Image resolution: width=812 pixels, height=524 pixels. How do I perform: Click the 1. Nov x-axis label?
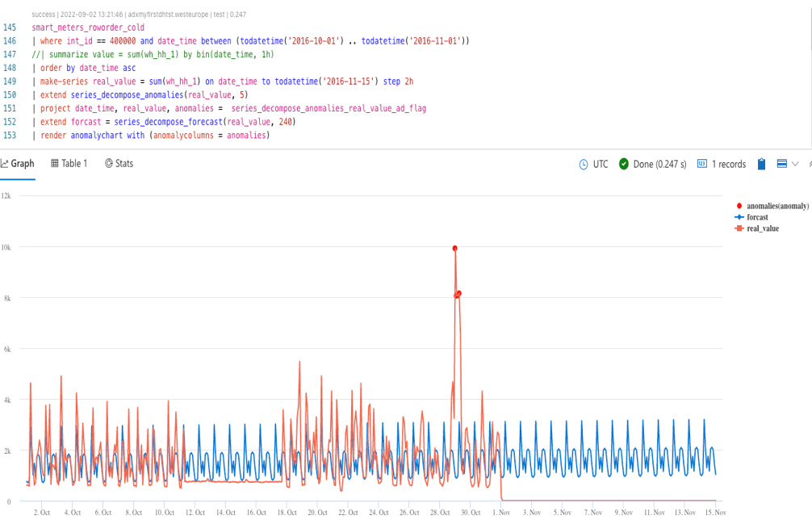point(501,512)
